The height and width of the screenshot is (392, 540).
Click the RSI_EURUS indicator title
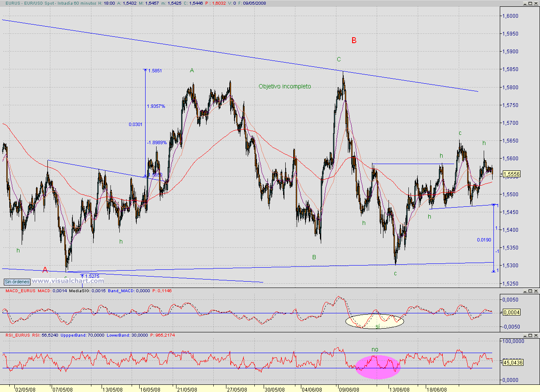(x=18, y=335)
